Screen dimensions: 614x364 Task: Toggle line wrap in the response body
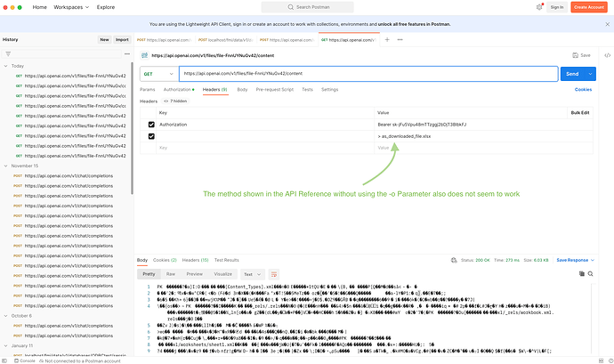click(x=274, y=274)
